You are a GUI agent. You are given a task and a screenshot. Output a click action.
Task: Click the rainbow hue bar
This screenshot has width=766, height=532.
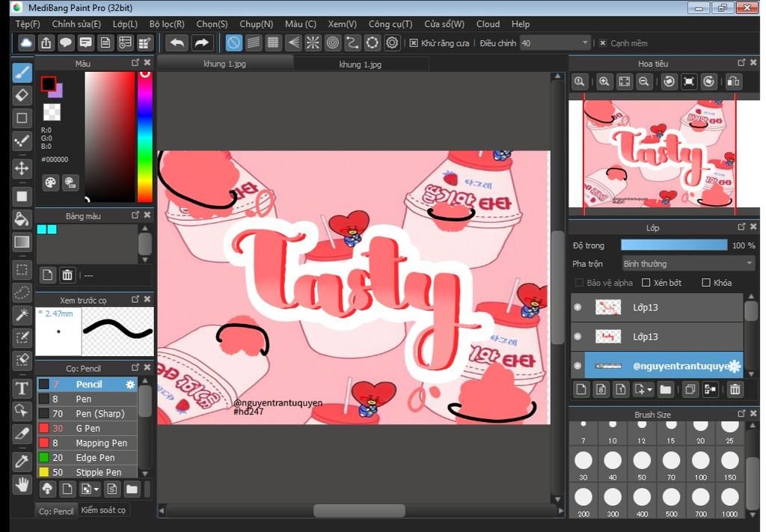[145, 137]
